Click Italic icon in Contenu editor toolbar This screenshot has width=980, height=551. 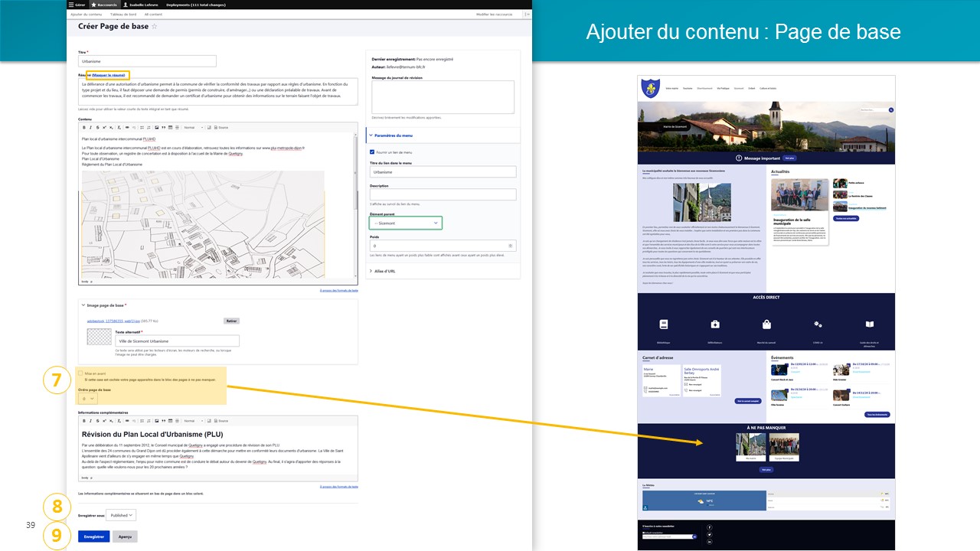pos(91,127)
